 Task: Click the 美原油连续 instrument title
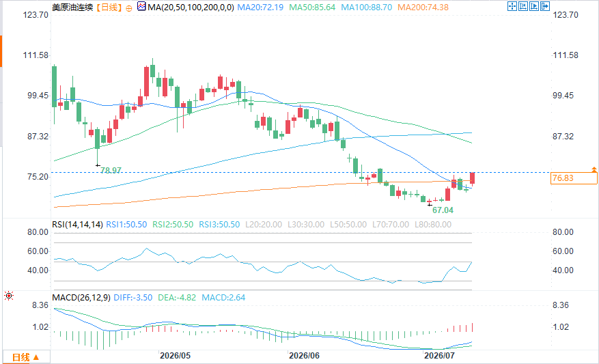[72, 8]
